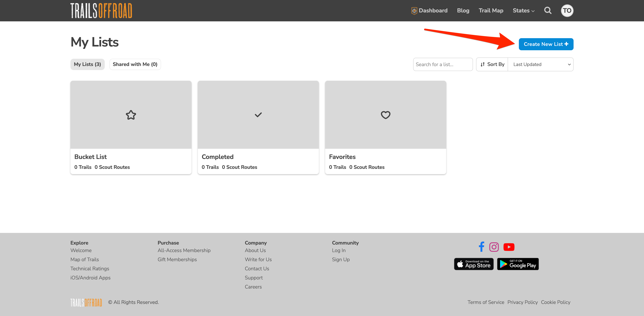The width and height of the screenshot is (644, 316).
Task: Open the Careers footer link
Action: coord(253,287)
